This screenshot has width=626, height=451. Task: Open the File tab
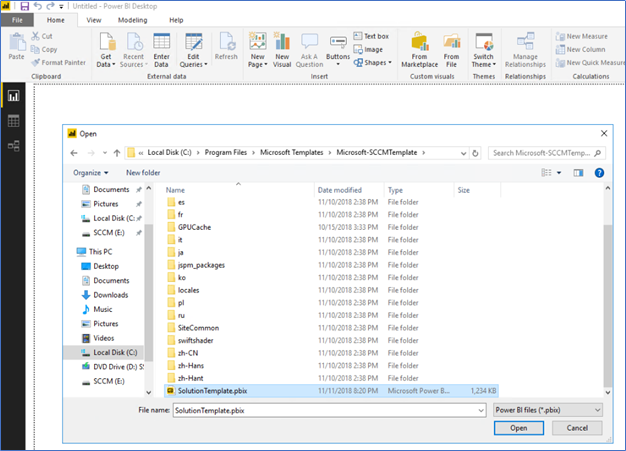point(17,20)
